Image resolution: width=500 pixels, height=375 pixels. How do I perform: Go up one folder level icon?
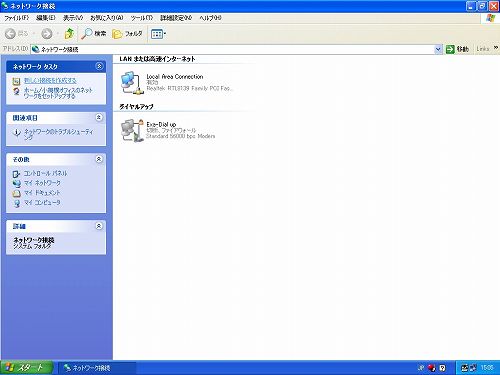[69, 33]
